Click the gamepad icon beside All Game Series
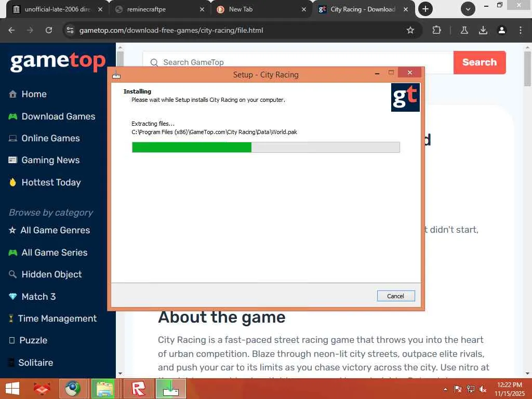532x399 pixels. click(x=13, y=252)
